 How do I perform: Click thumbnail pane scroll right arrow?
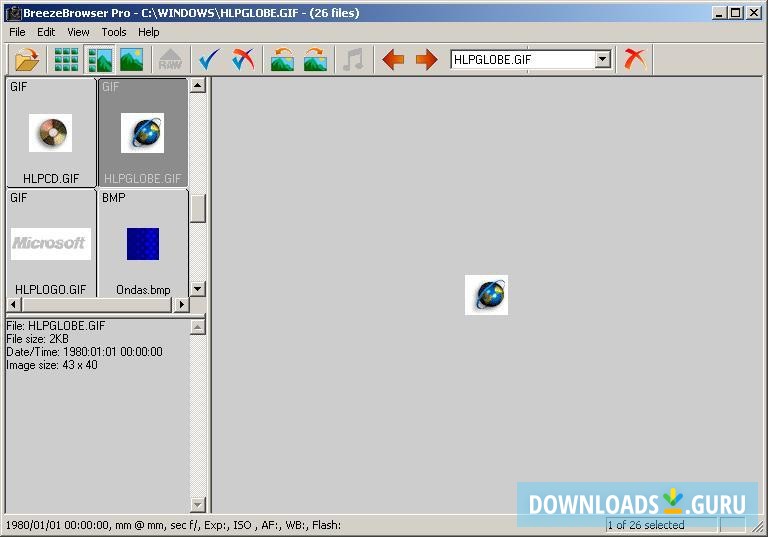181,304
